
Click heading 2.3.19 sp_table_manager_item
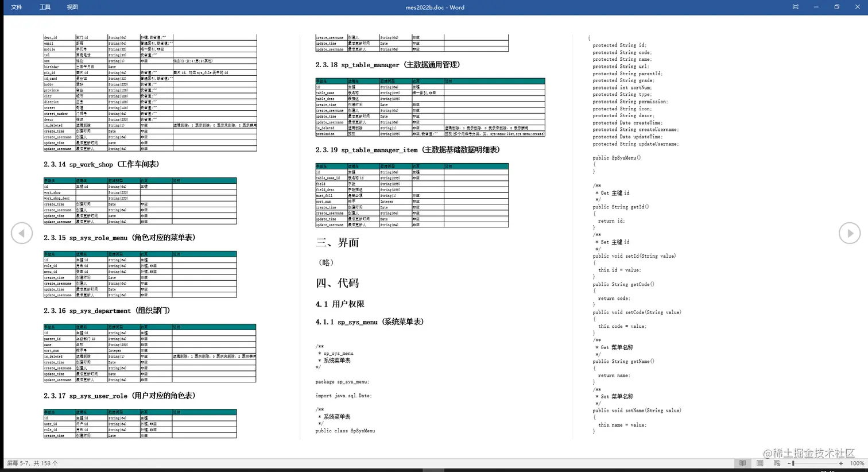(x=408, y=150)
